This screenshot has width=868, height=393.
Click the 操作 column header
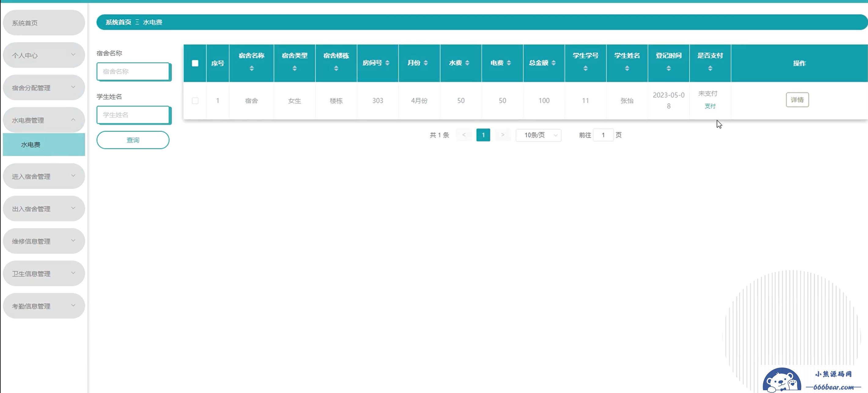pyautogui.click(x=799, y=63)
